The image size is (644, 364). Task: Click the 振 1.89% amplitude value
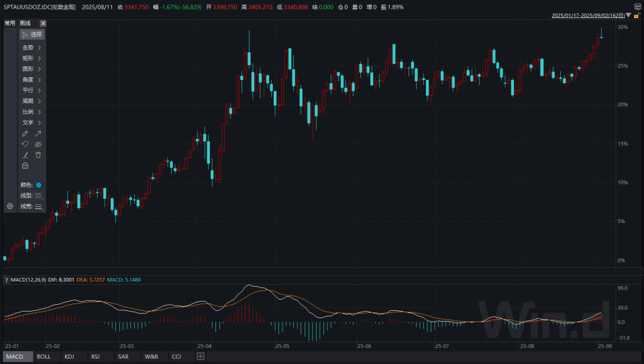[x=392, y=7]
